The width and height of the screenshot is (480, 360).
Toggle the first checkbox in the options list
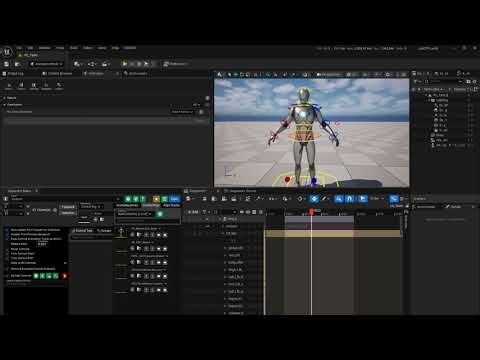pos(7,230)
